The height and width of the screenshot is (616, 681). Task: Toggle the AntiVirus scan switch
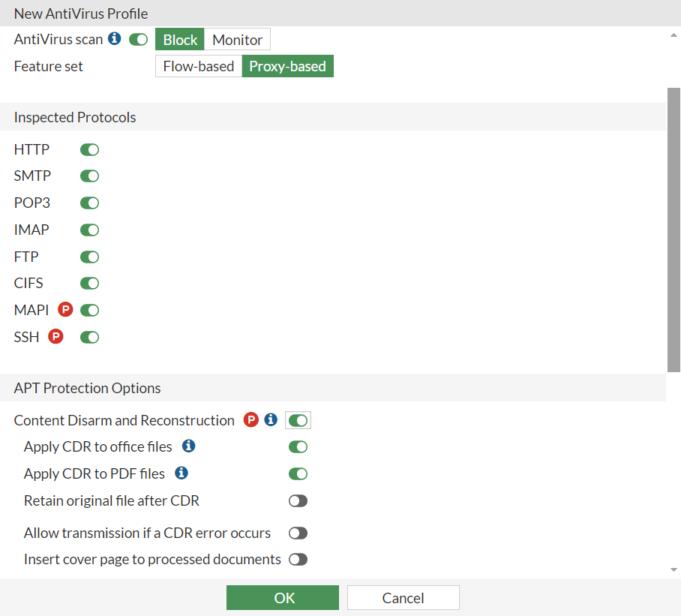pyautogui.click(x=139, y=39)
